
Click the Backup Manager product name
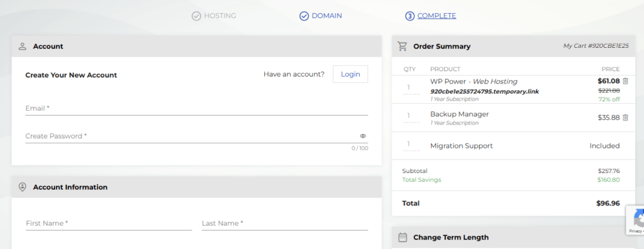460,114
